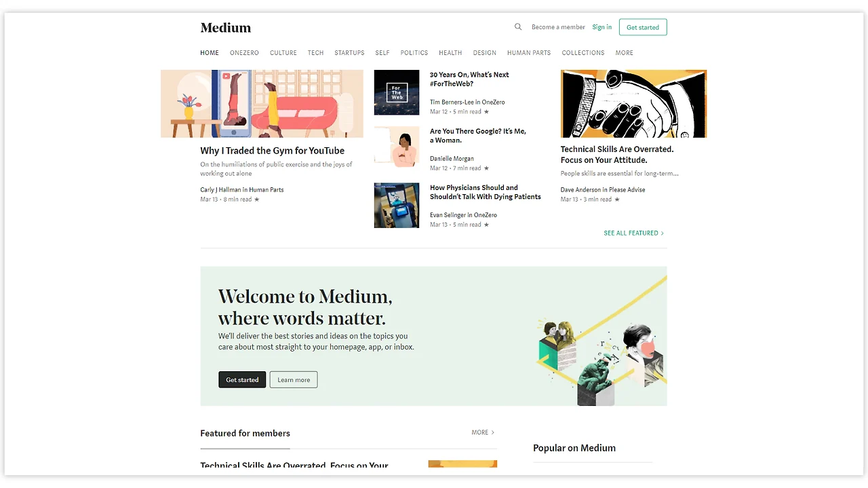
Task: Expand SEE ALL FEATURED chevron link
Action: (x=634, y=233)
